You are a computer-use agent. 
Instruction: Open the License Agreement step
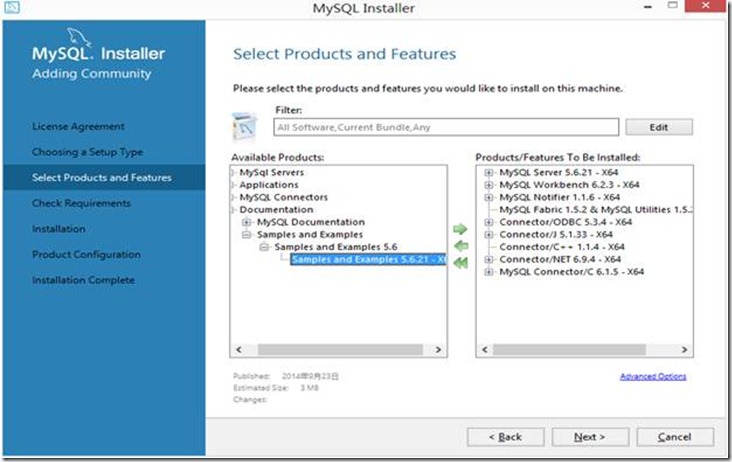78,126
